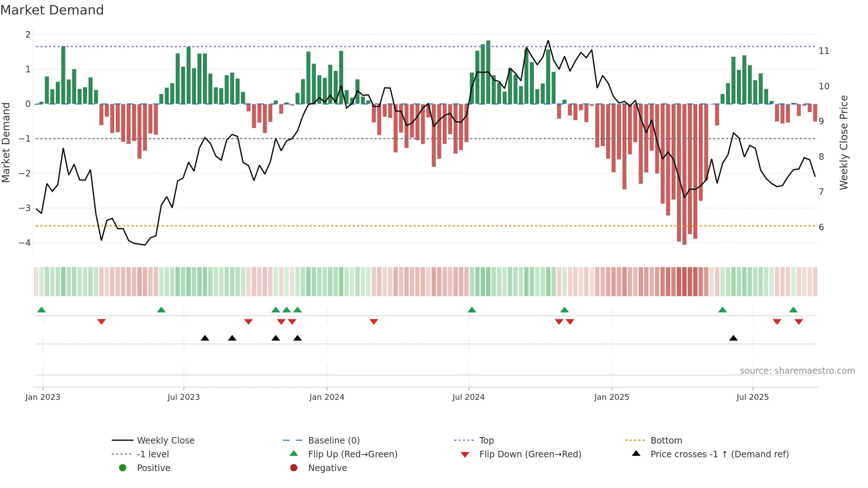Select the green flip-up marker in late 2024

[x=565, y=310]
